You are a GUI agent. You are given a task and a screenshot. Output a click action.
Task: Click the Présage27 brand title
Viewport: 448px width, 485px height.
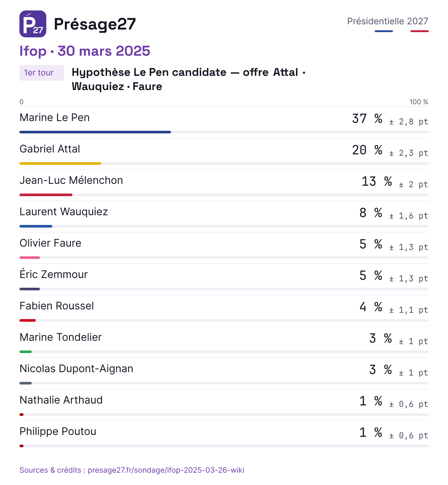(x=95, y=24)
